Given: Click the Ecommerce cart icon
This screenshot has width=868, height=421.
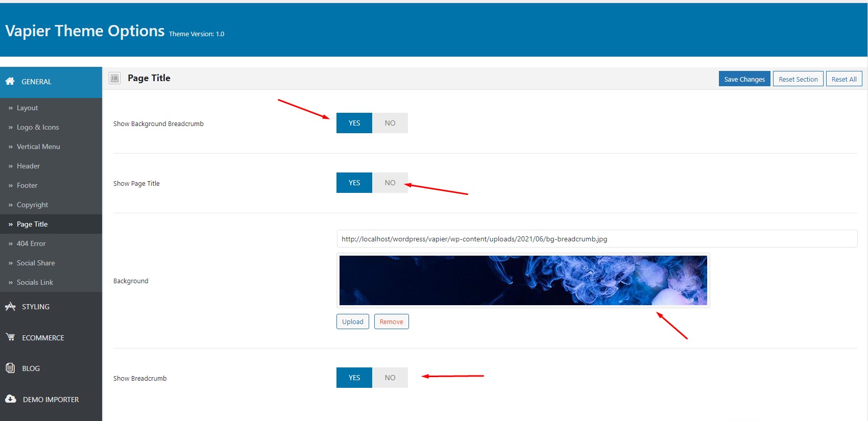Looking at the screenshot, I should tap(10, 337).
